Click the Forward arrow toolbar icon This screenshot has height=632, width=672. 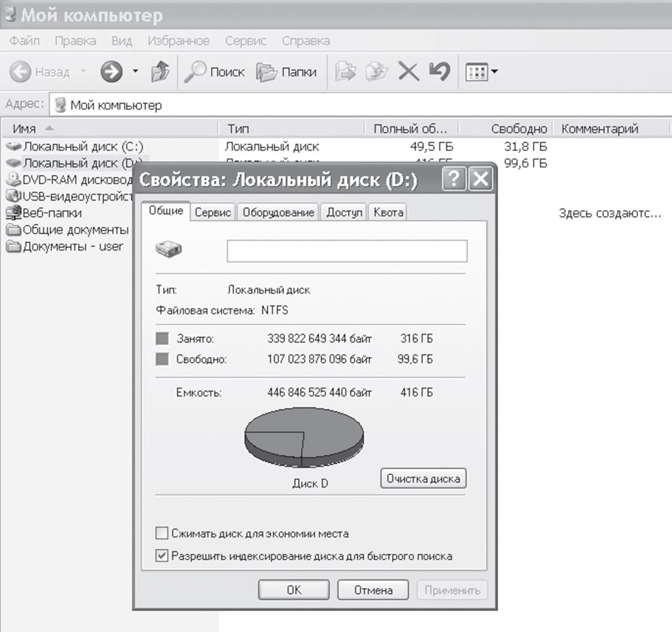(x=111, y=72)
